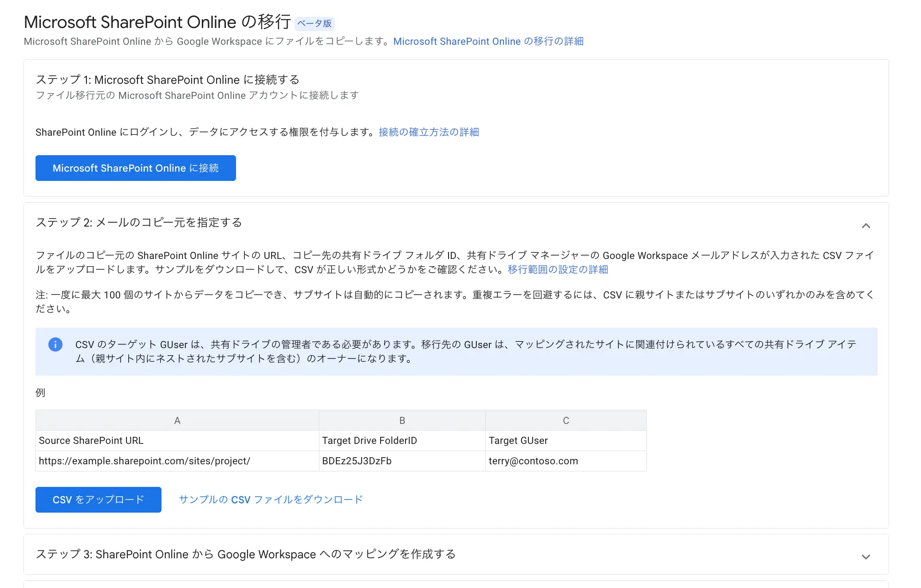This screenshot has height=588, width=921.
Task: Click the CSV をアップロード button
Action: click(98, 500)
